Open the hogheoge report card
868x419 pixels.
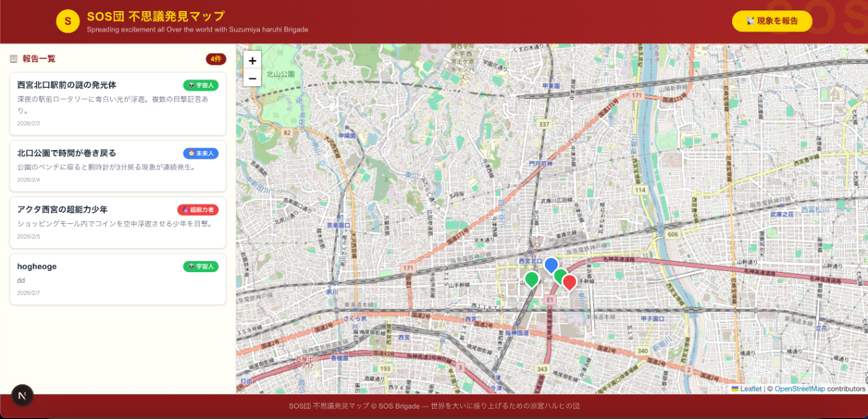(118, 279)
